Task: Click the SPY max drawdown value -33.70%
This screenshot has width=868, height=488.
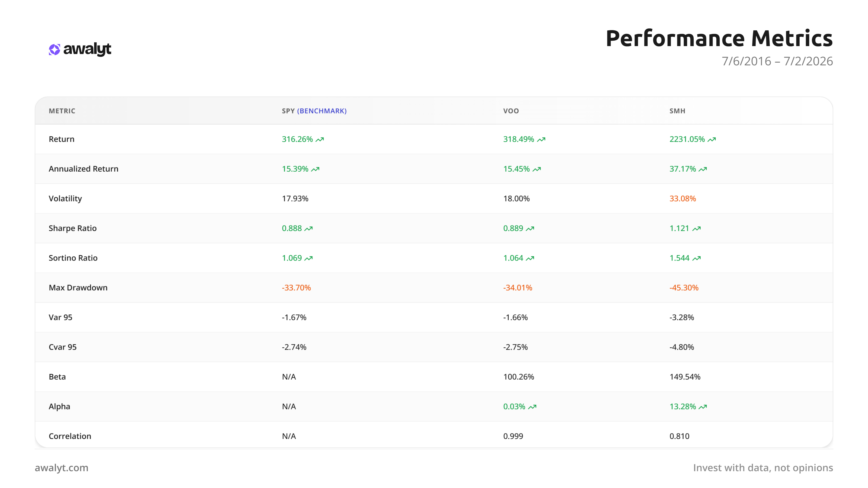Action: [296, 288]
